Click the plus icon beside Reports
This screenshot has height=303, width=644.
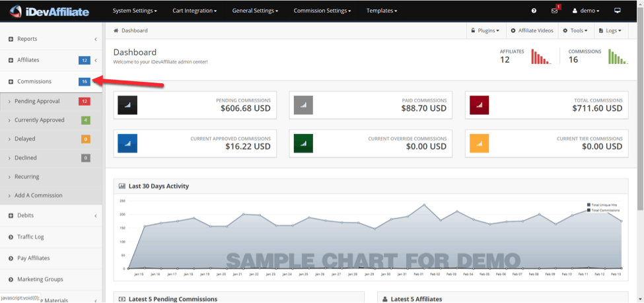11,39
